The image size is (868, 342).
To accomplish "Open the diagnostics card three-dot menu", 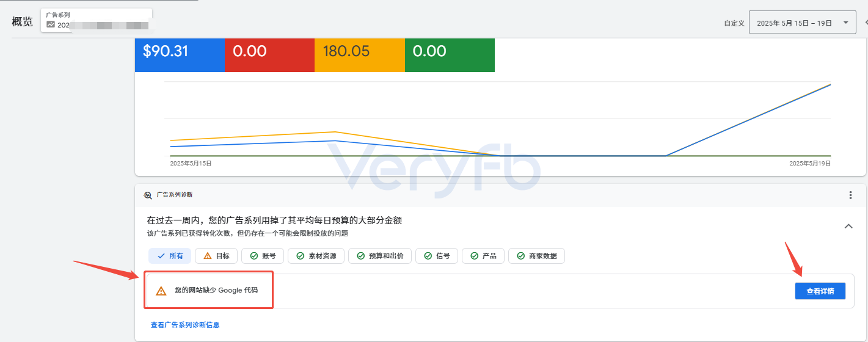I will pos(850,195).
